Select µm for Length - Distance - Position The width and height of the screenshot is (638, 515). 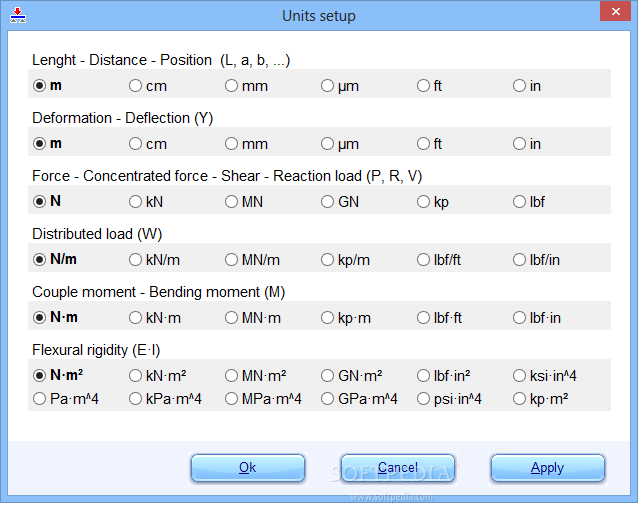click(340, 86)
